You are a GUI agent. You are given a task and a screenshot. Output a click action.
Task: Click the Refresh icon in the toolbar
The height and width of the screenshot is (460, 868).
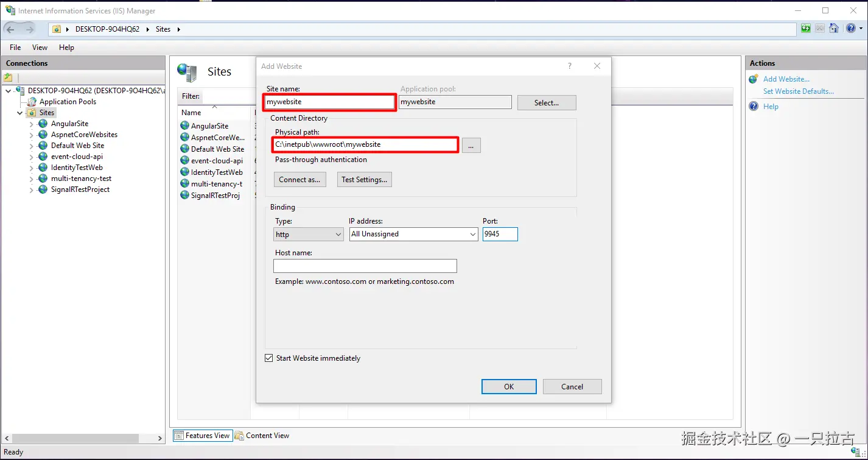click(805, 29)
